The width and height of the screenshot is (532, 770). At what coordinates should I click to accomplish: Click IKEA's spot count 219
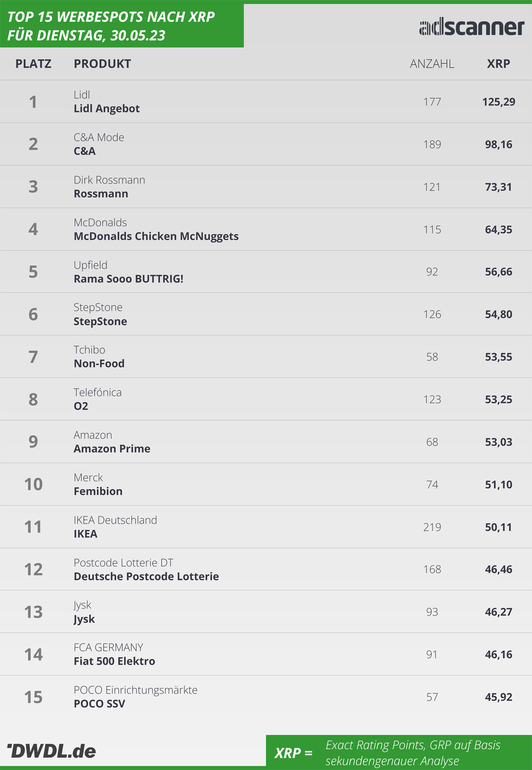(x=432, y=527)
